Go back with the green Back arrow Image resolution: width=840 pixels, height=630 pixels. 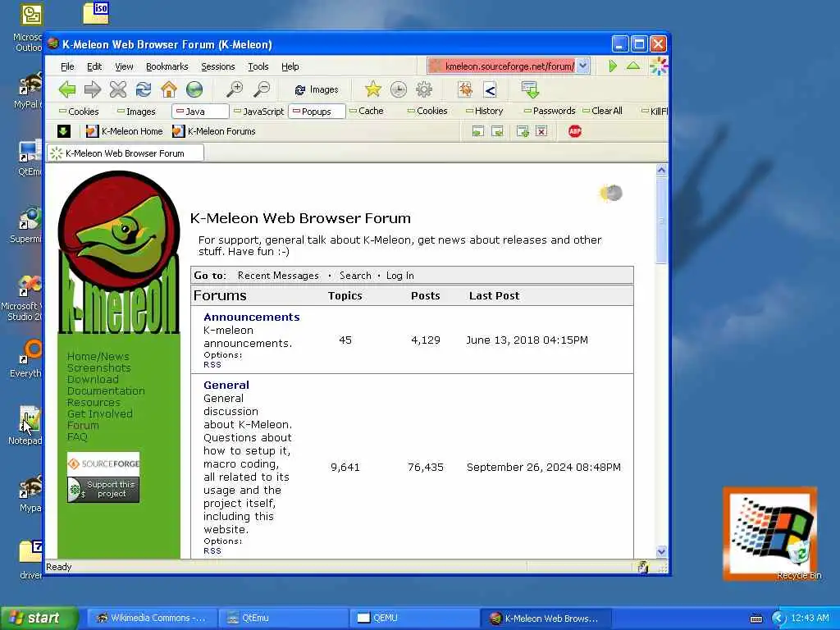(67, 89)
